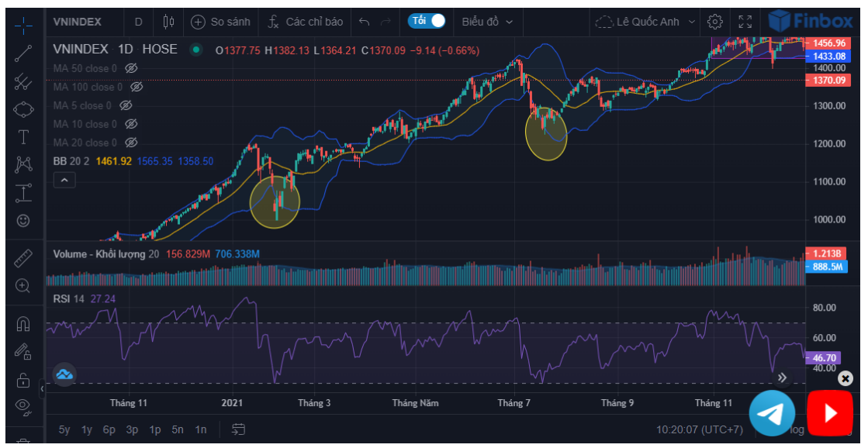The width and height of the screenshot is (868, 448).
Task: Expand the Biểu đồ dropdown
Action: pyautogui.click(x=487, y=22)
